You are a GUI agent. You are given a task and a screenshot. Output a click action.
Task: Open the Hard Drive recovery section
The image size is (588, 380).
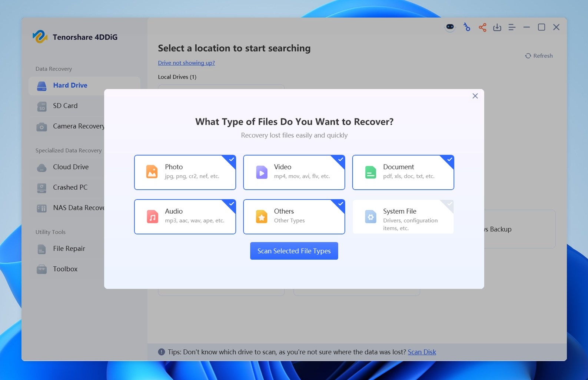84,86
